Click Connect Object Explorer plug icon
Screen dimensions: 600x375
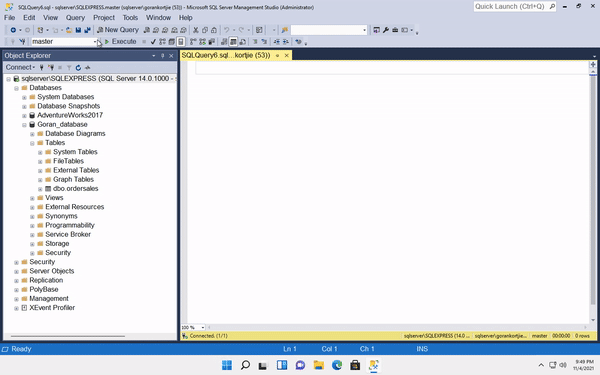click(41, 67)
